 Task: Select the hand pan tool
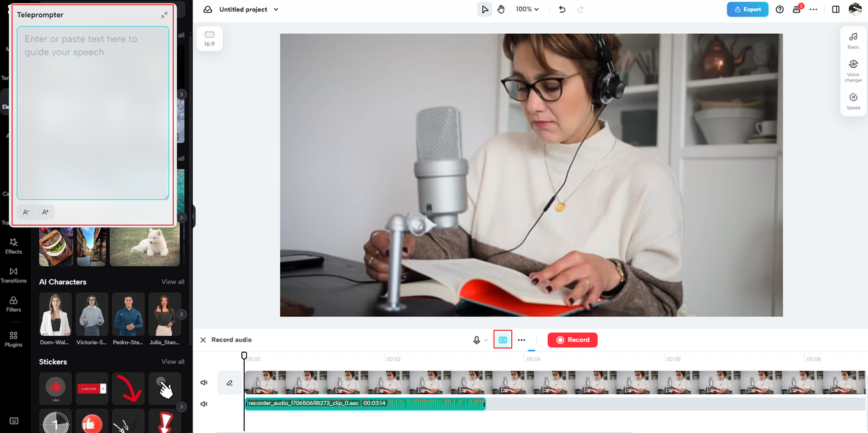tap(501, 10)
